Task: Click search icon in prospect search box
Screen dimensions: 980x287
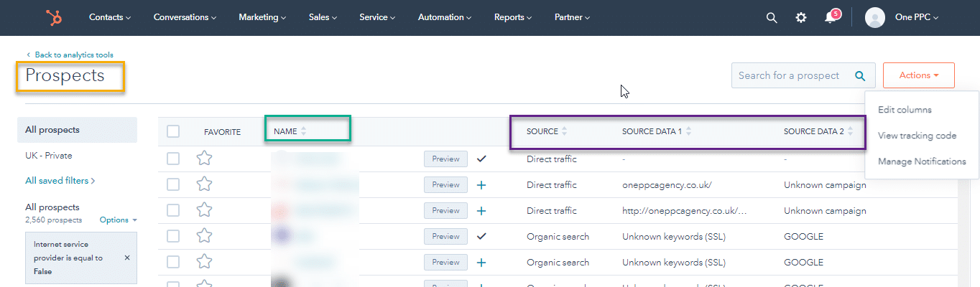Action: (x=860, y=75)
